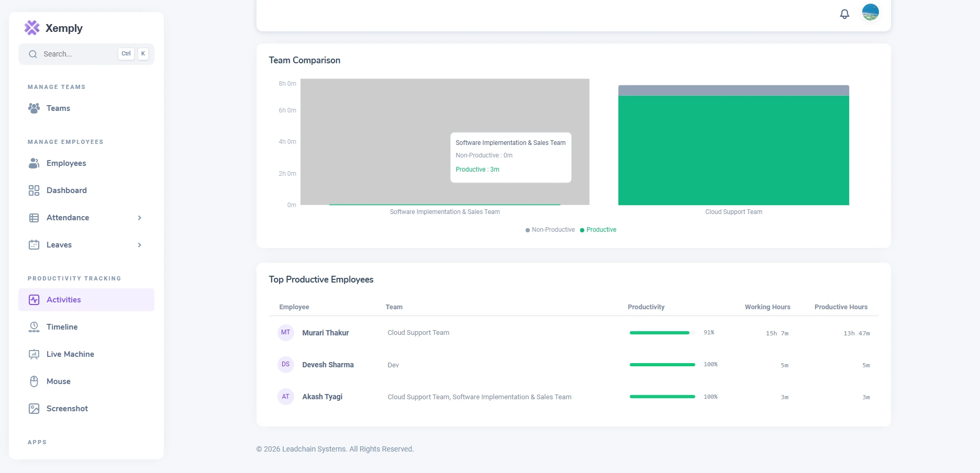Viewport: 980px width, 473px height.
Task: Open the user profile avatar
Action: coord(871,12)
